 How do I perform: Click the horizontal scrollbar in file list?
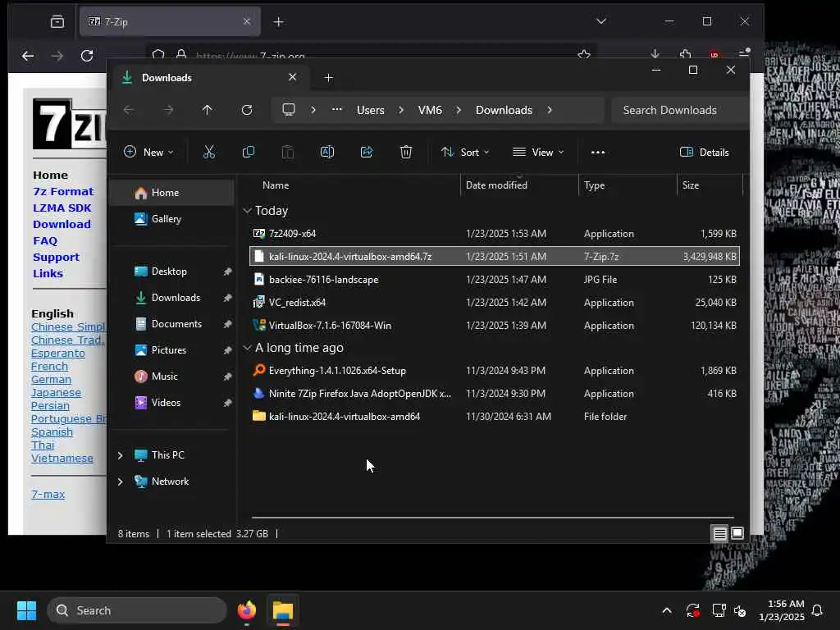pyautogui.click(x=492, y=518)
